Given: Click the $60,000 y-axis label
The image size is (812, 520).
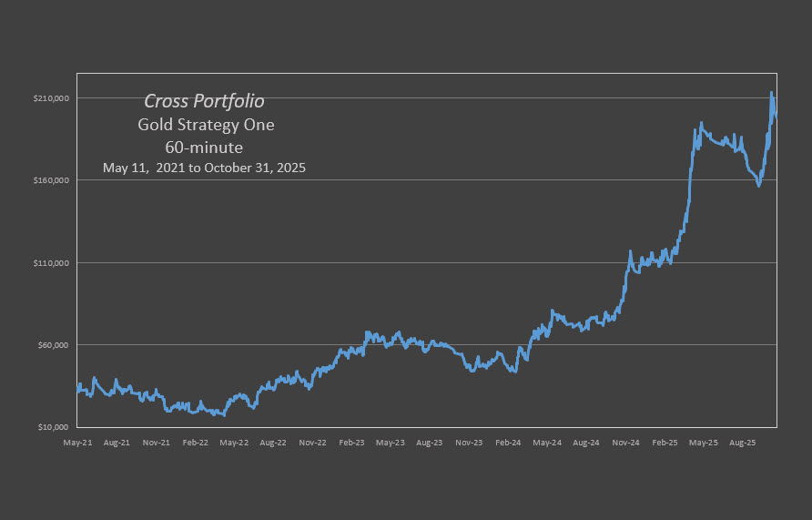Looking at the screenshot, I should 55,345.
